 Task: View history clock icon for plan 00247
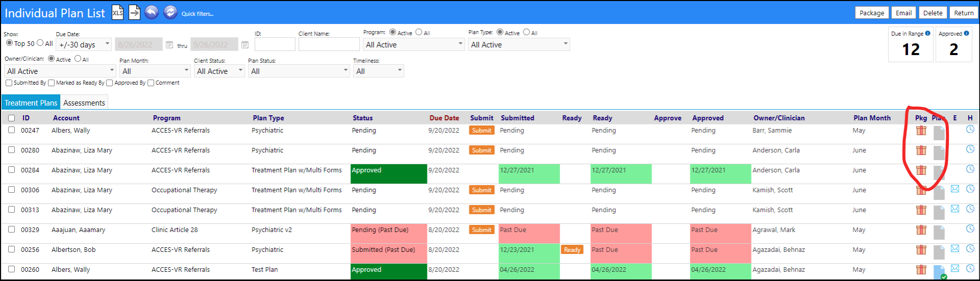970,130
